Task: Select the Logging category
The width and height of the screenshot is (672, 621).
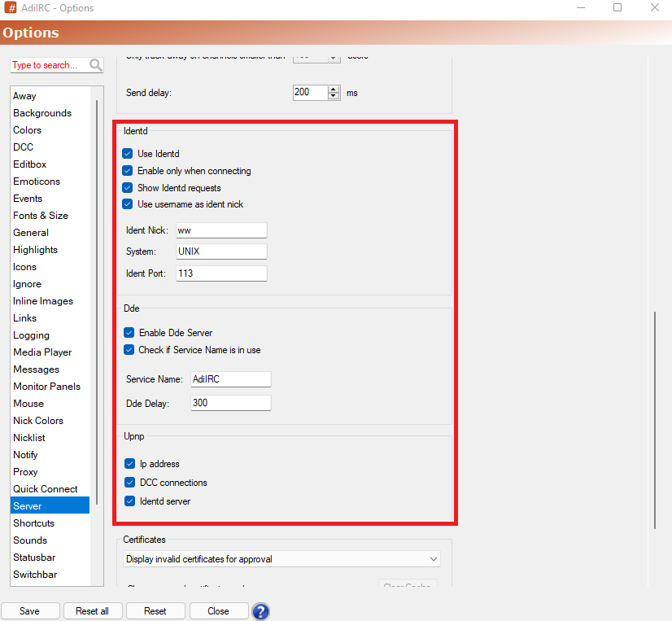Action: pos(31,335)
